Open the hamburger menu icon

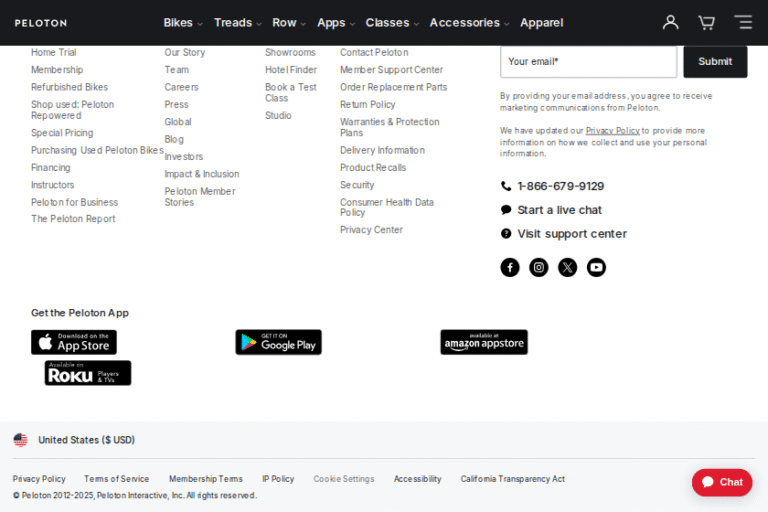[742, 22]
